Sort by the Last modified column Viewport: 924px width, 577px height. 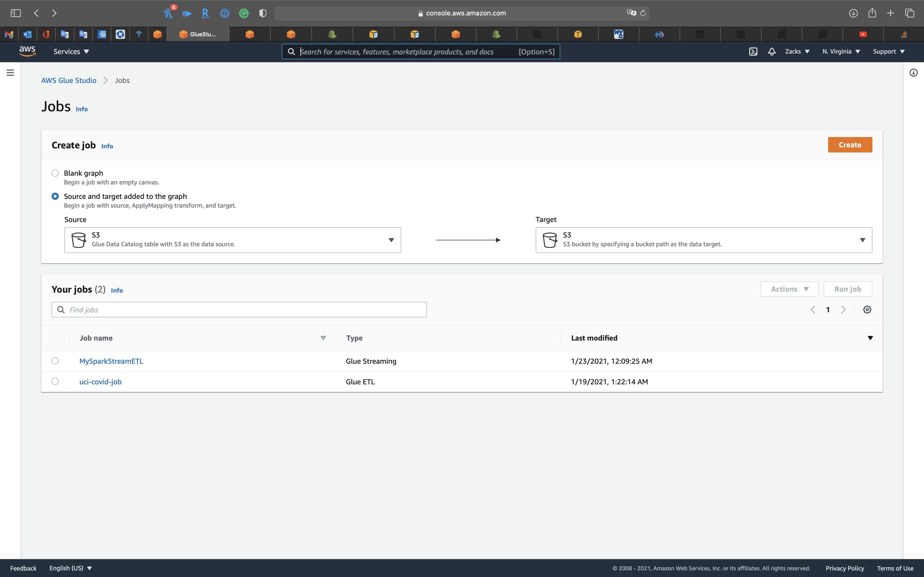coord(594,338)
